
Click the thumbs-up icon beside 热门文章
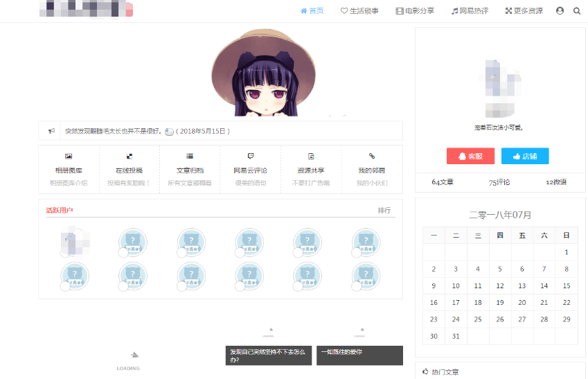(x=425, y=371)
